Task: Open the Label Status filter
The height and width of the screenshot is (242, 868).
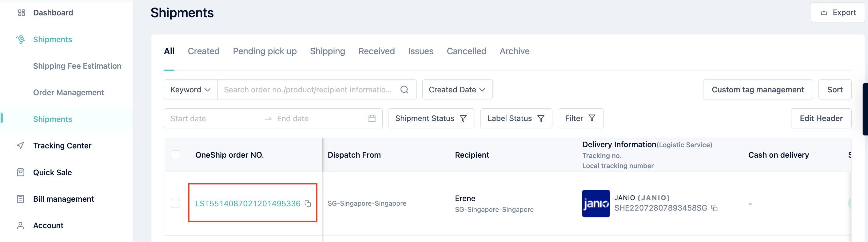Action: click(516, 119)
